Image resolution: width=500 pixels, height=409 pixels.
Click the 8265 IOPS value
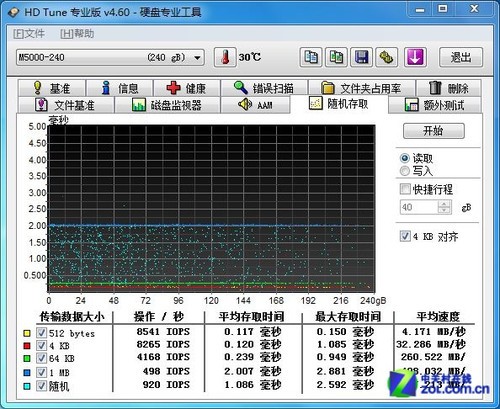pos(163,344)
